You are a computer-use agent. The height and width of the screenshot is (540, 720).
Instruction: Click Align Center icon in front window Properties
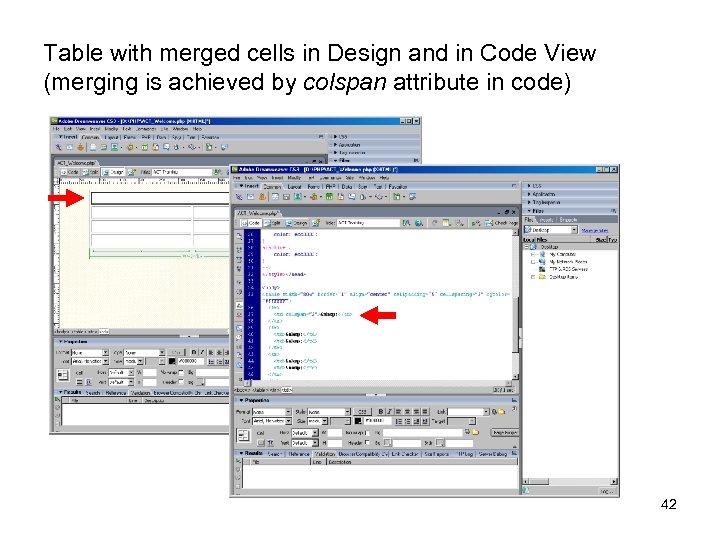pos(407,411)
